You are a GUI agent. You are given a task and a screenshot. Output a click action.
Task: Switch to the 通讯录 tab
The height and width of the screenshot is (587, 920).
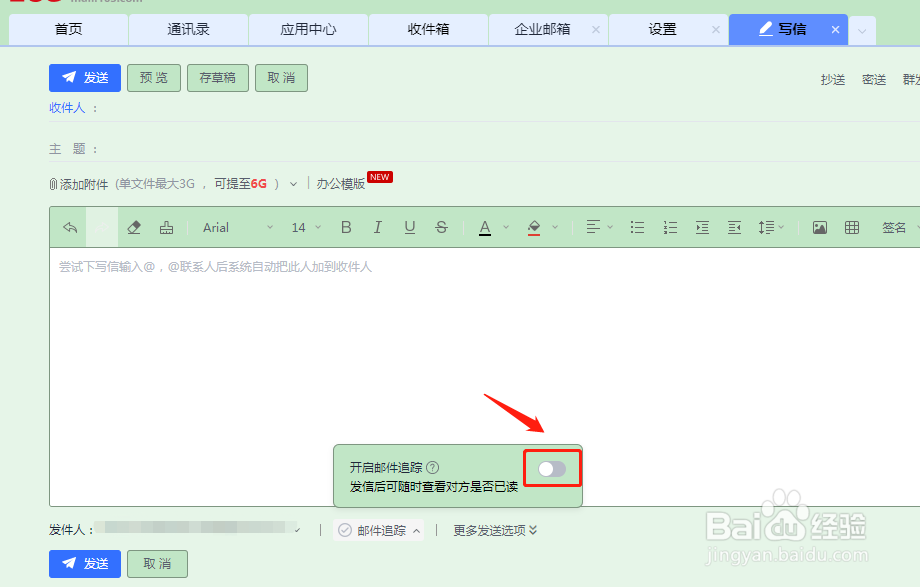(188, 29)
